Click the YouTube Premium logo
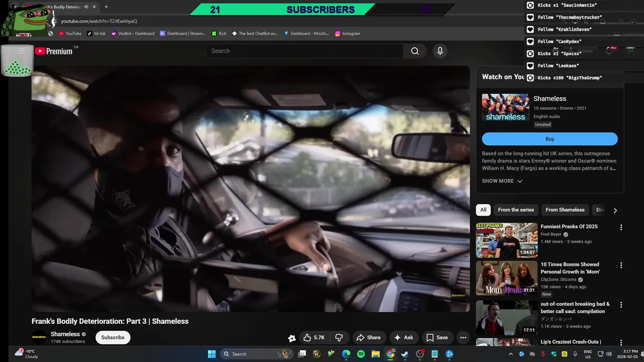644x362 pixels. [x=53, y=51]
